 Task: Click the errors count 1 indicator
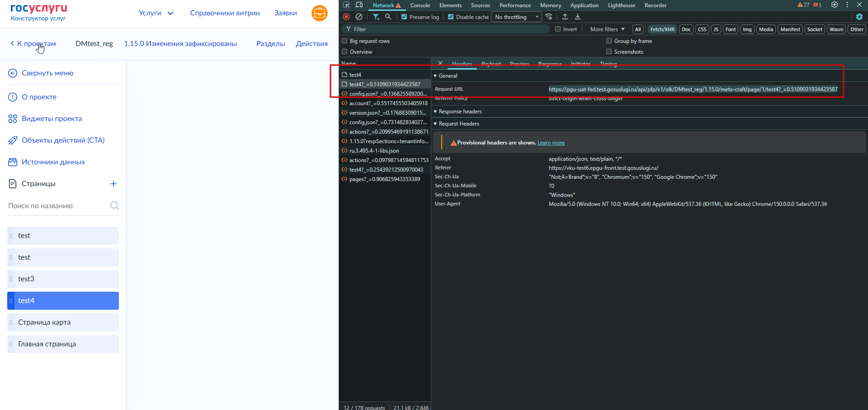(x=817, y=5)
